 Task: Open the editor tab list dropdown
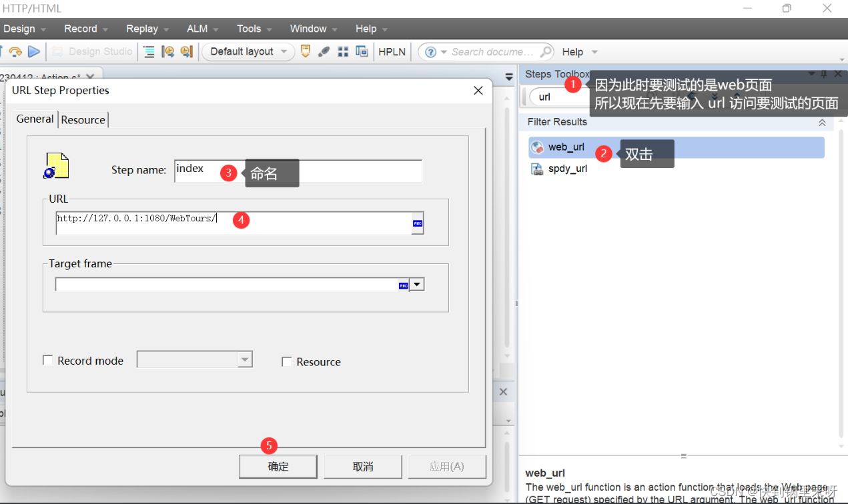tap(509, 77)
